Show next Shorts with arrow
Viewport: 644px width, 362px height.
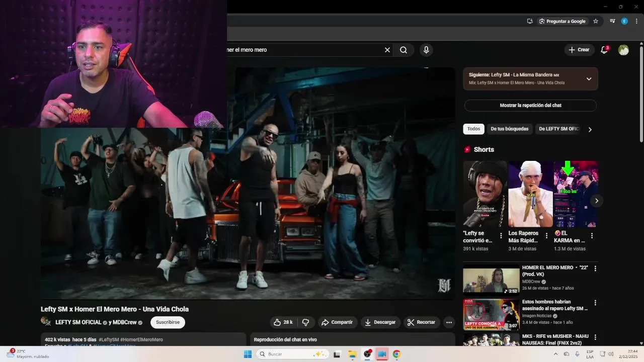coord(597,201)
